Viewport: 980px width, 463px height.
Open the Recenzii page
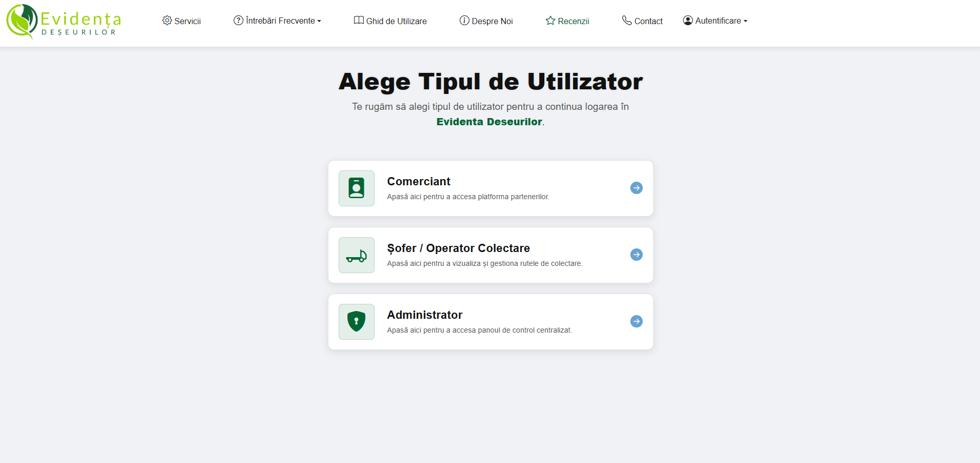567,21
